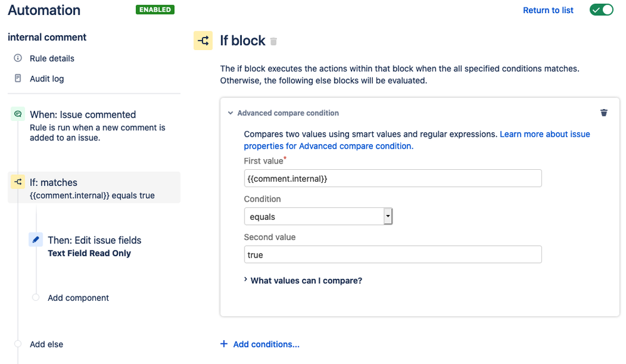Open the Audit log page
Image resolution: width=626 pixels, height=364 pixels.
[x=47, y=79]
